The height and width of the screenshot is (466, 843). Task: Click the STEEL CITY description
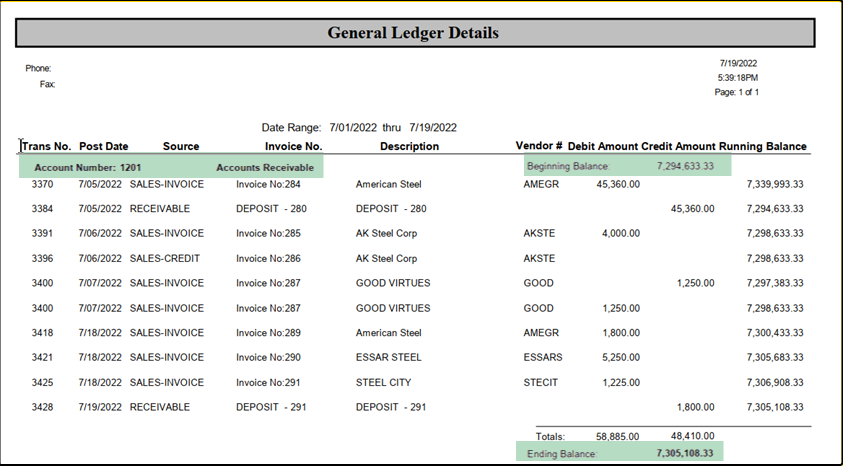coord(383,383)
